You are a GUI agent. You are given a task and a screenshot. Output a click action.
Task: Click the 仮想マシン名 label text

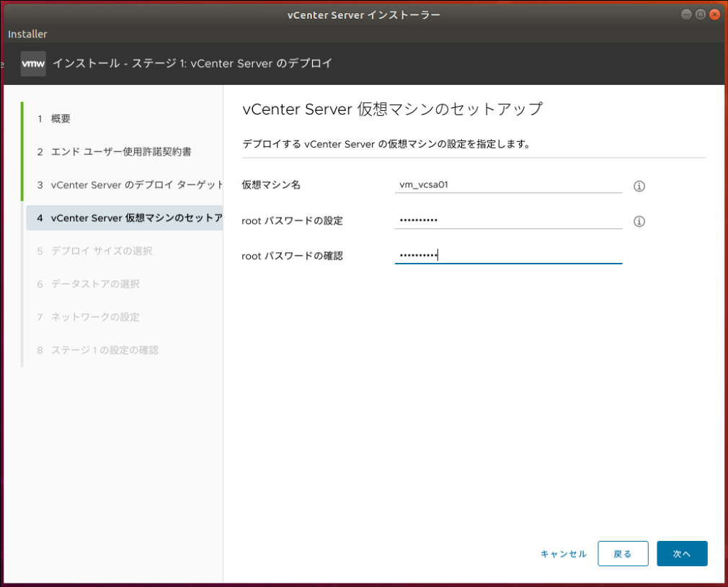tap(271, 184)
